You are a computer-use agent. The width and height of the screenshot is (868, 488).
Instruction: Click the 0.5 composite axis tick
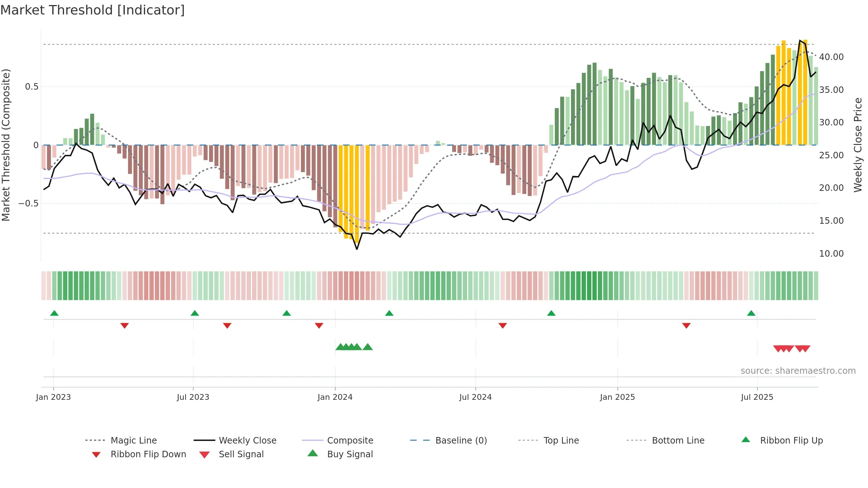click(31, 86)
